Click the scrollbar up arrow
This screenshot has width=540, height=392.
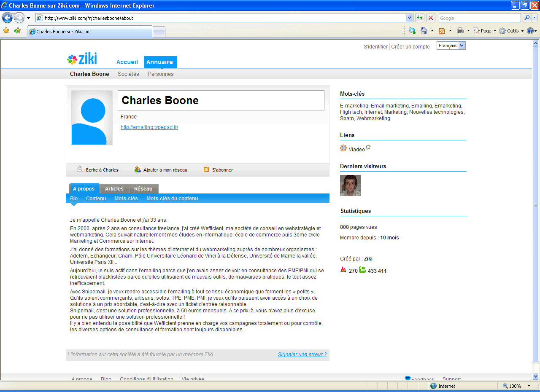tap(536, 43)
